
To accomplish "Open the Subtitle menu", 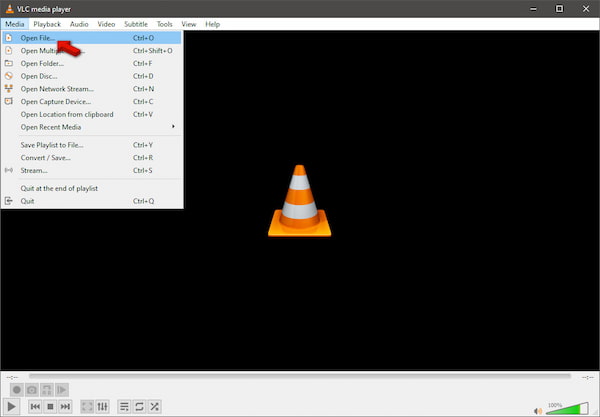I will [136, 24].
